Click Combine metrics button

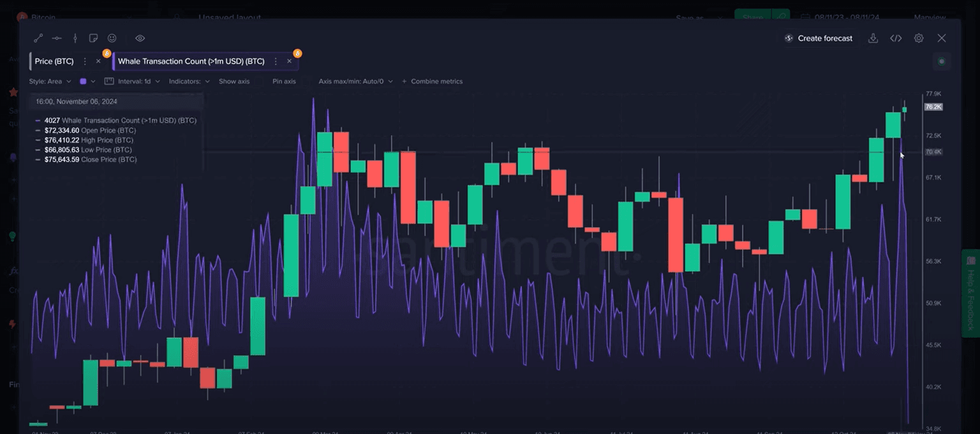pos(432,82)
